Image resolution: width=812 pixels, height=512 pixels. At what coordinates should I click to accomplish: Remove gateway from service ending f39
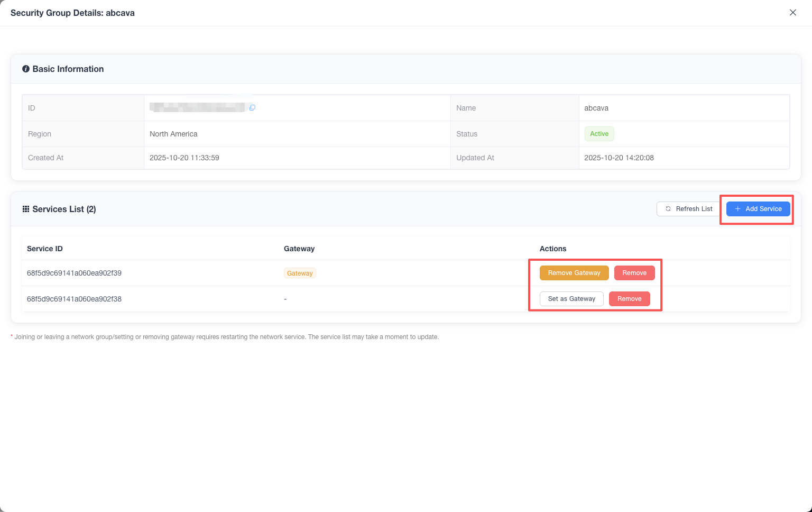click(x=574, y=273)
